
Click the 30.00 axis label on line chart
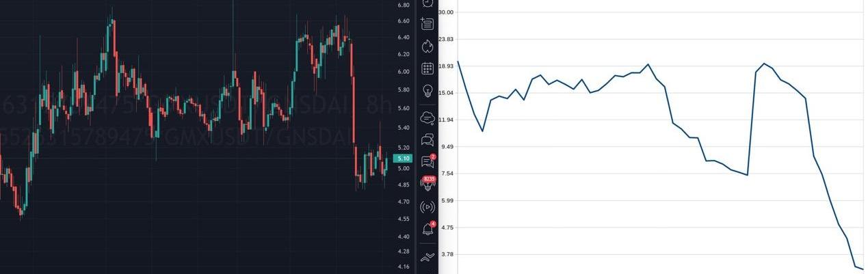coord(446,12)
